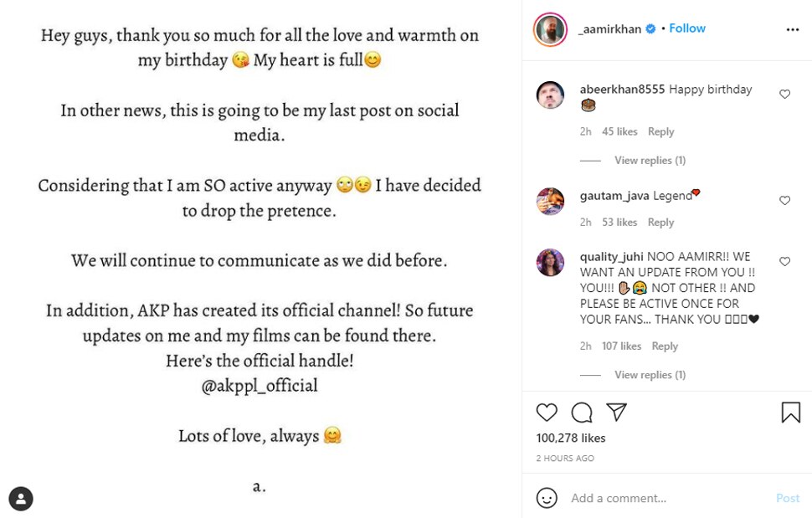812x518 pixels.
Task: Expand replies under quality_juhi's comment
Action: coord(650,375)
